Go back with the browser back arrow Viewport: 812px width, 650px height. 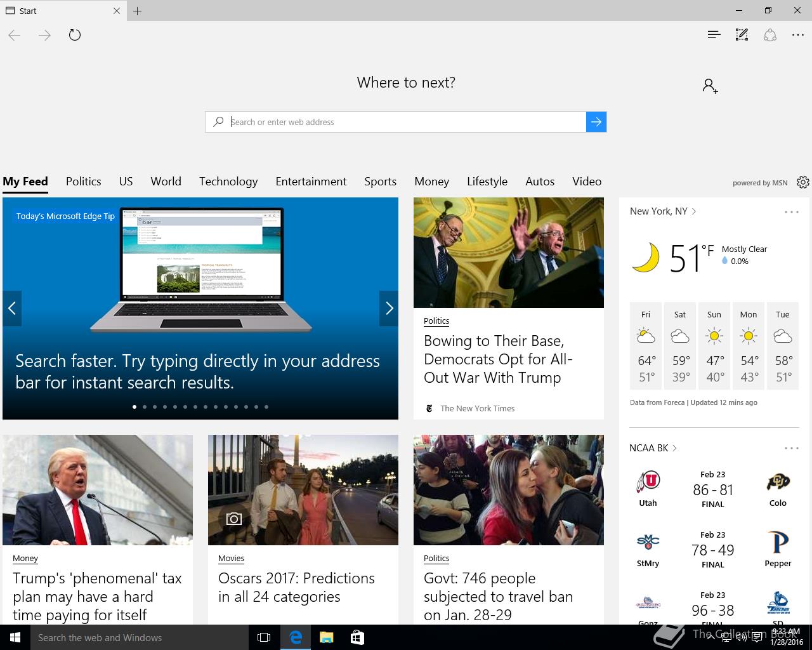pyautogui.click(x=15, y=35)
